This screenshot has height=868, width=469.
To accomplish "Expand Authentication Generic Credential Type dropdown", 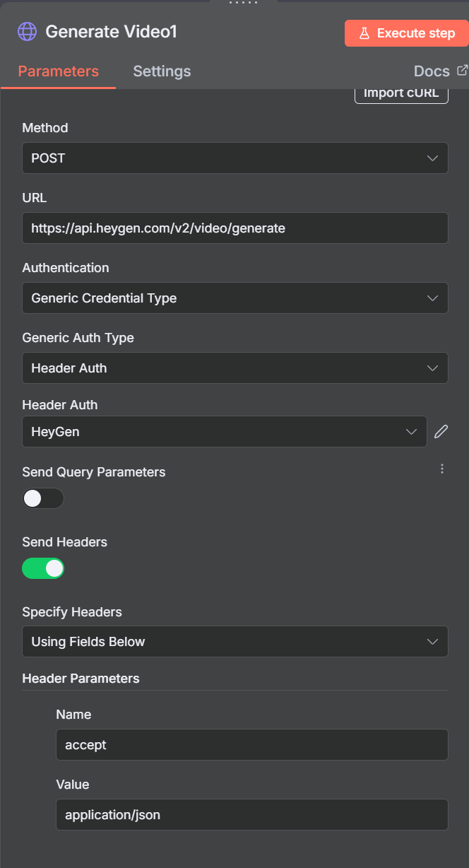I will tap(235, 298).
